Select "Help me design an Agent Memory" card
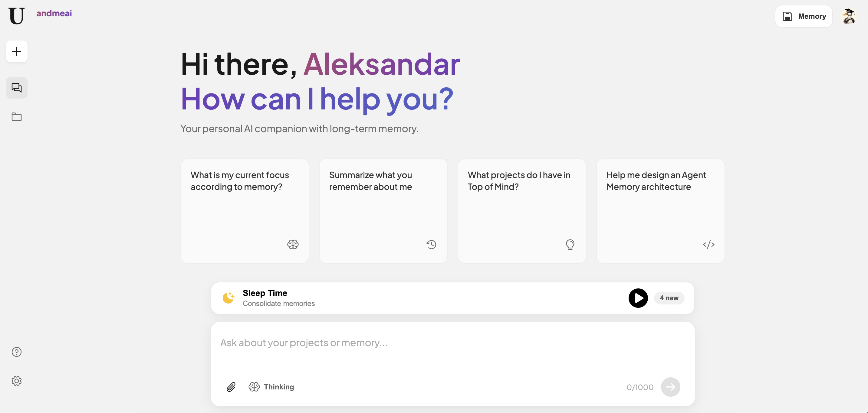 coord(660,211)
